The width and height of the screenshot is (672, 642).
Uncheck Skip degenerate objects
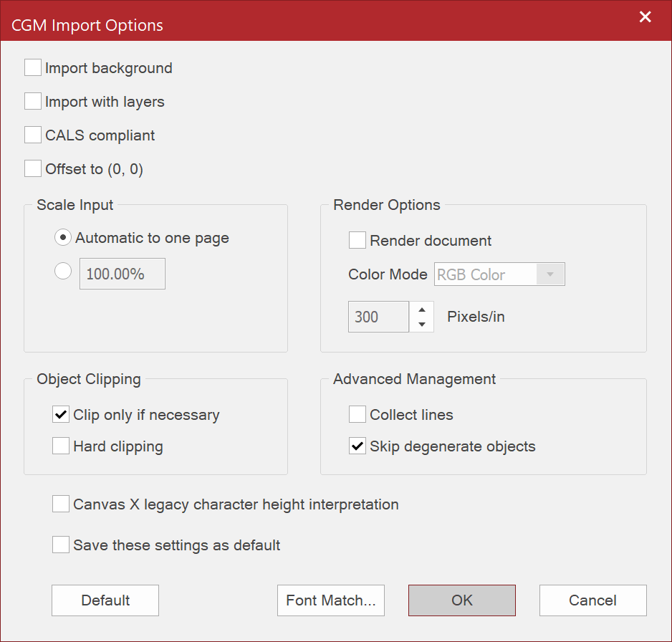tap(357, 446)
